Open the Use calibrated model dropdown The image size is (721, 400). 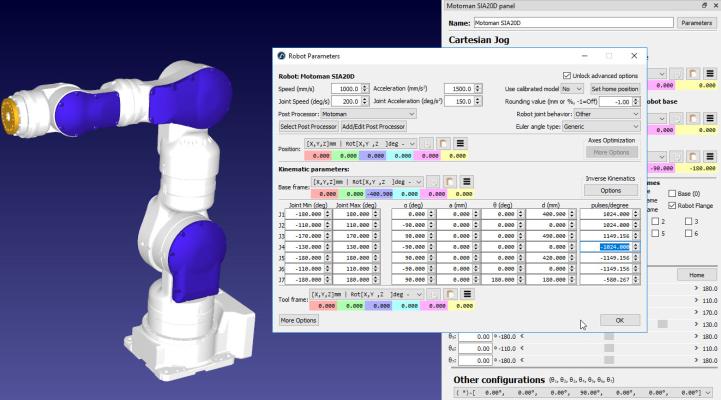tap(572, 89)
